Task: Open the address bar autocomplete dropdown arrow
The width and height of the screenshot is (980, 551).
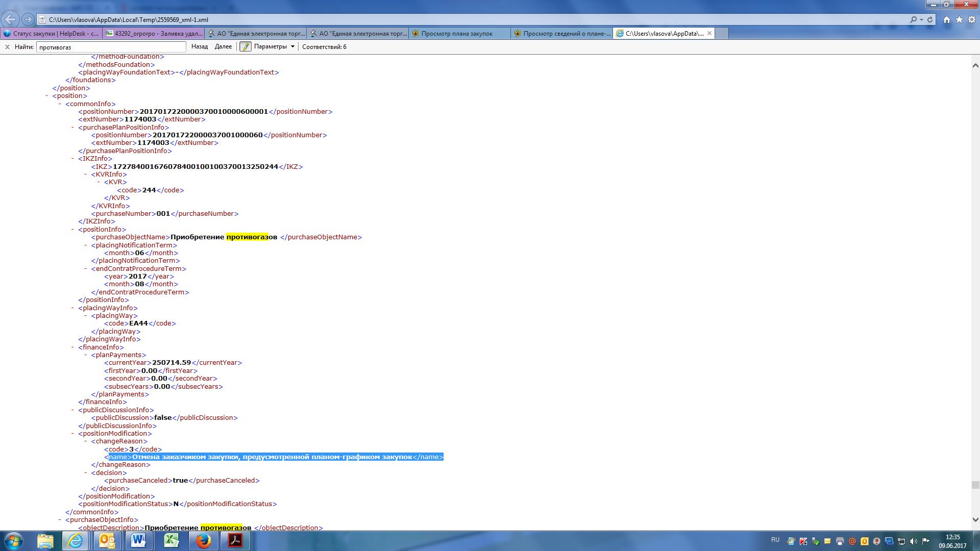Action: click(921, 19)
